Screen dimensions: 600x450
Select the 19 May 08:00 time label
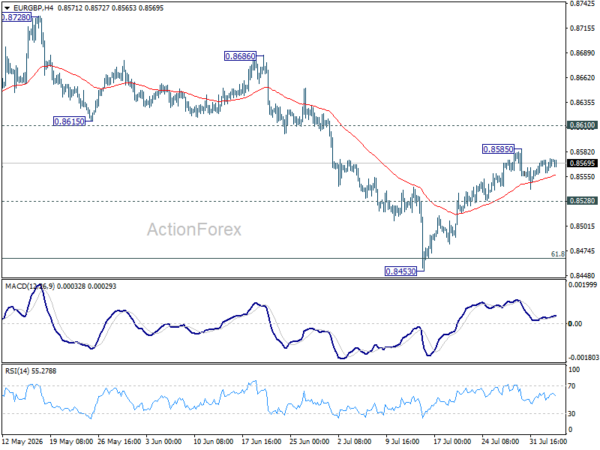coord(71,441)
